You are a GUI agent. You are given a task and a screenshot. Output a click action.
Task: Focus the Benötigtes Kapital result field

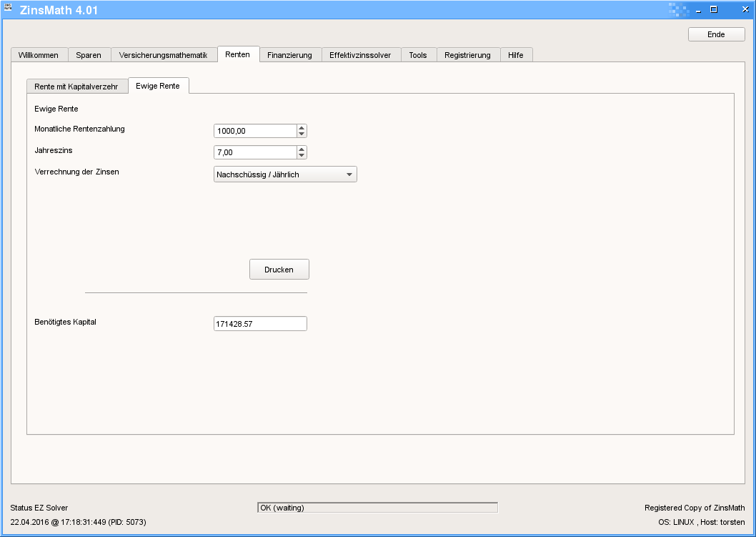coord(260,324)
